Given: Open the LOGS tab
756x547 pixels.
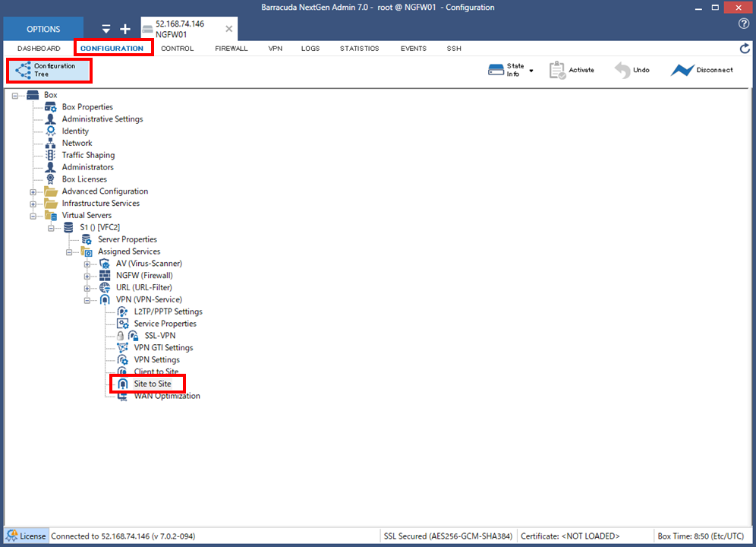Looking at the screenshot, I should click(310, 49).
